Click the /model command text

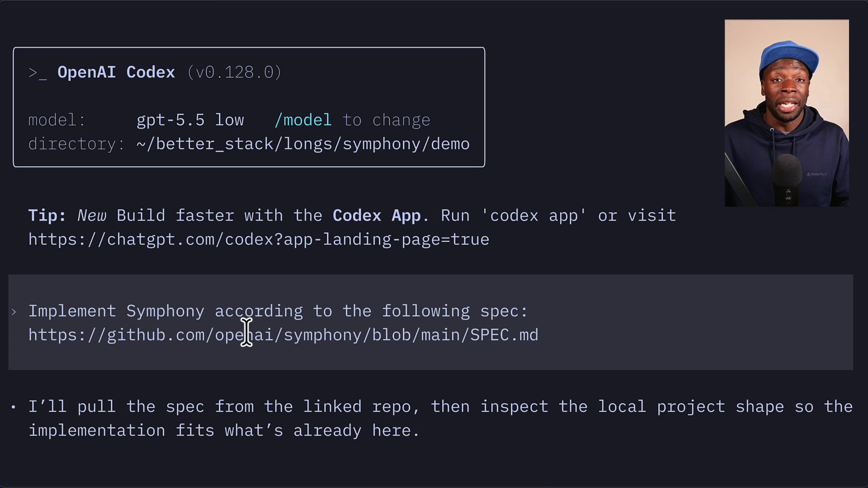tap(303, 120)
